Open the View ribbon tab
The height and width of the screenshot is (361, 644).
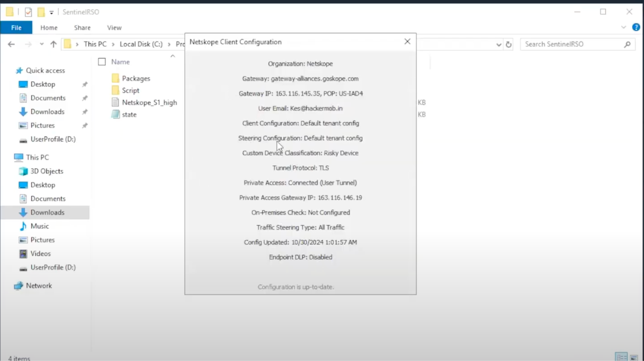click(114, 27)
